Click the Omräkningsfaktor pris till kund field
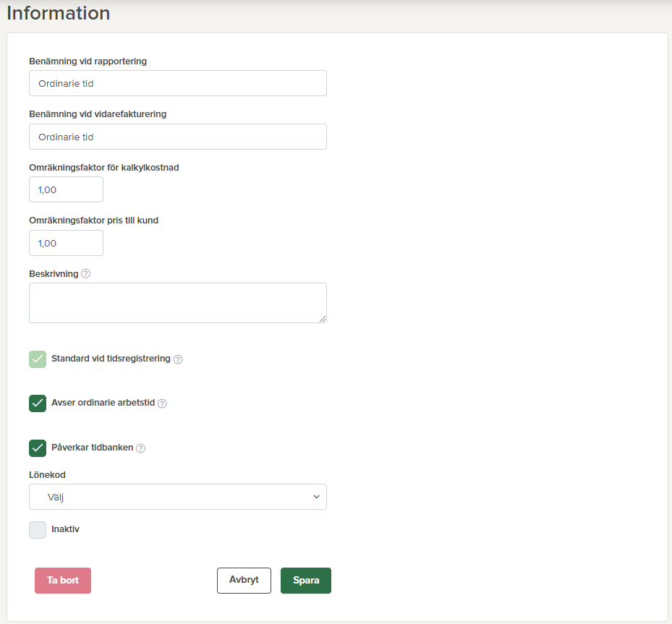 66,243
